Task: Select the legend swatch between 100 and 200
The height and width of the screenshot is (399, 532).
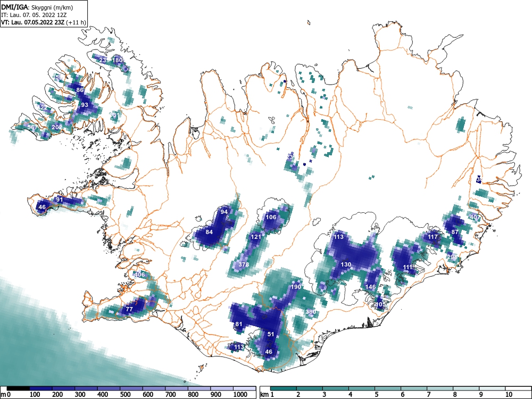Action: [41, 388]
